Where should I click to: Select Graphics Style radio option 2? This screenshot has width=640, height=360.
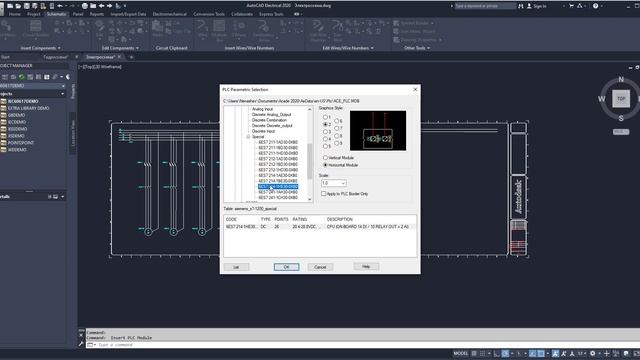[326, 124]
